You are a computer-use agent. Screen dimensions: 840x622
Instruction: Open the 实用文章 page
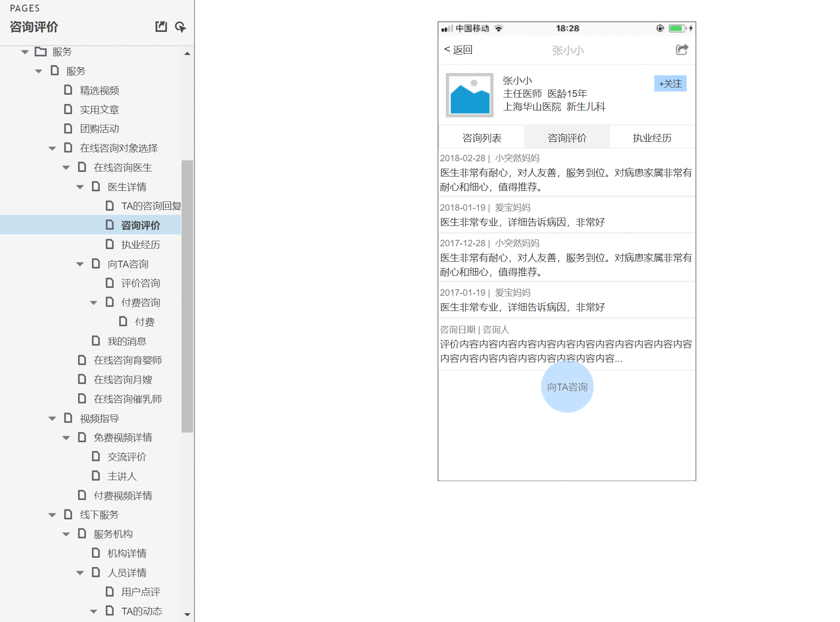[99, 110]
